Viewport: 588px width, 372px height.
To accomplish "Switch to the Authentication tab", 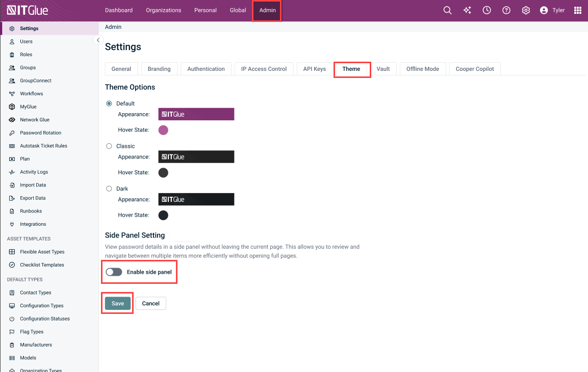I will click(206, 69).
